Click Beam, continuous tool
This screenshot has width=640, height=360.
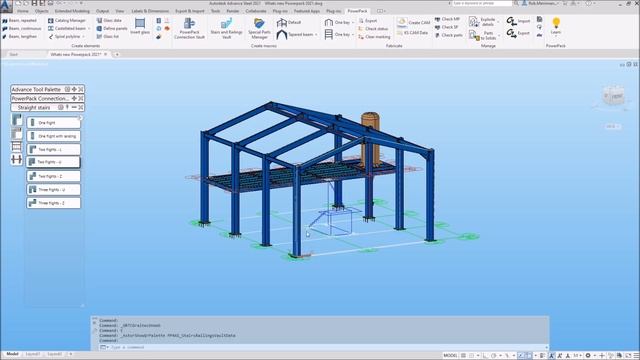pos(22,29)
